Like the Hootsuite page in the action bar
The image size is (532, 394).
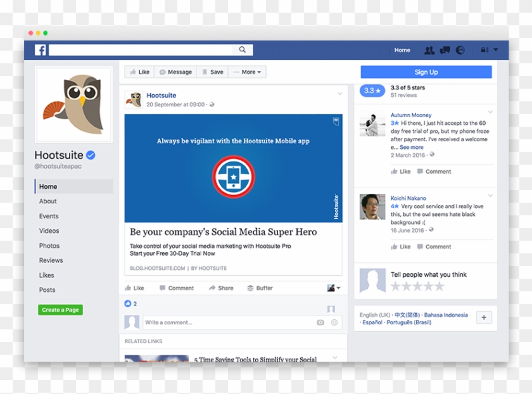point(139,72)
